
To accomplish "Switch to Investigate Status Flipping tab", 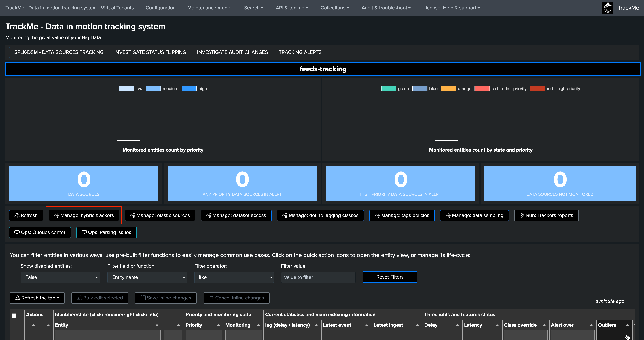I will pyautogui.click(x=150, y=52).
